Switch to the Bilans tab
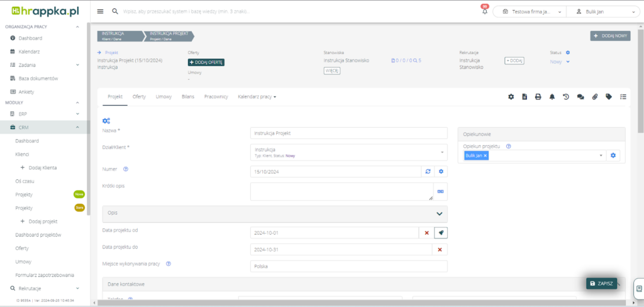Viewport: 644px width, 307px height. [187, 97]
